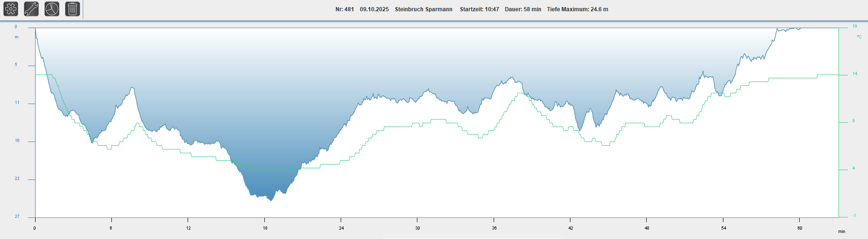
Task: Click the 14 °C temperature axis label
Action: coord(854,74)
